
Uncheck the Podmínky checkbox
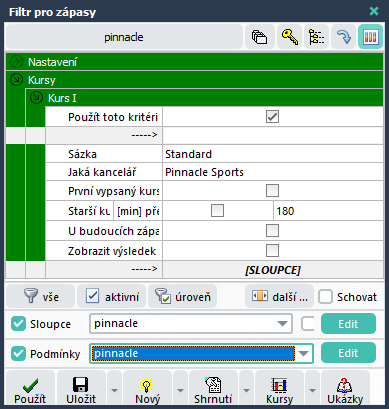(x=18, y=353)
